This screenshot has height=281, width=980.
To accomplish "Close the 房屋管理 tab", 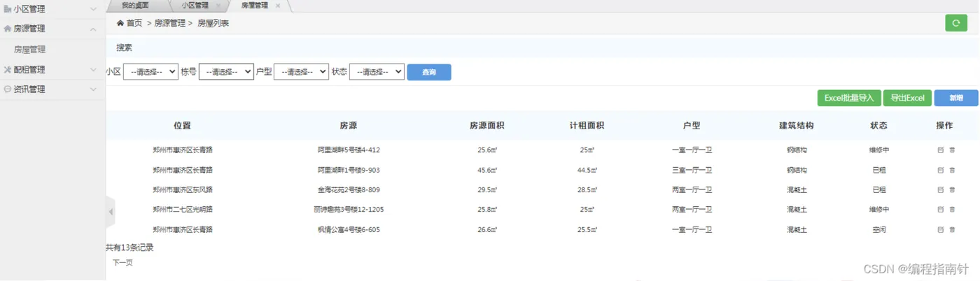I will coord(278,6).
